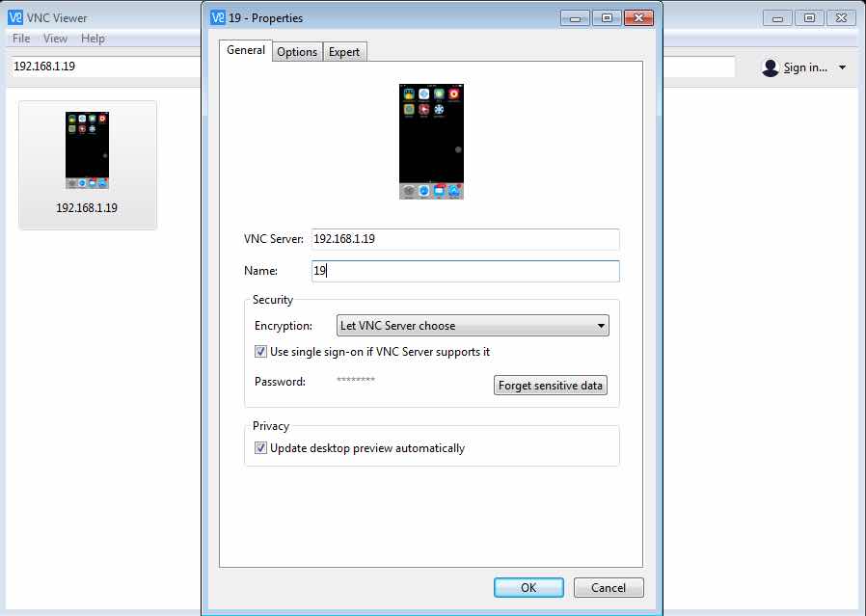Switch to the General tab
Image resolution: width=866 pixels, height=616 pixels.
tap(246, 50)
